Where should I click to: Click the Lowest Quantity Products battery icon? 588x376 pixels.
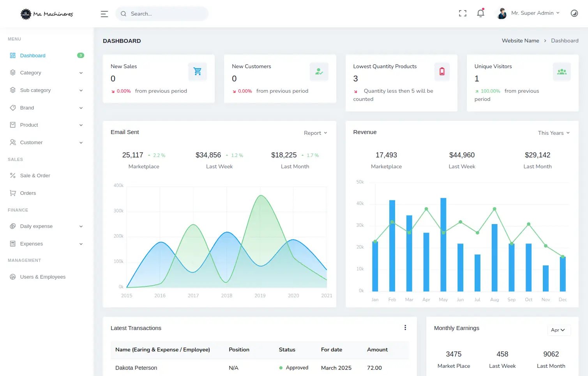tap(442, 71)
